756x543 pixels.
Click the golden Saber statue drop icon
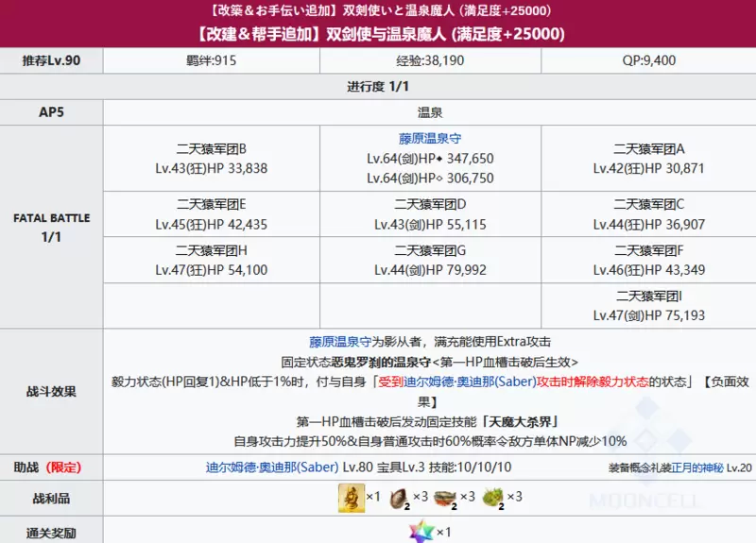click(351, 498)
